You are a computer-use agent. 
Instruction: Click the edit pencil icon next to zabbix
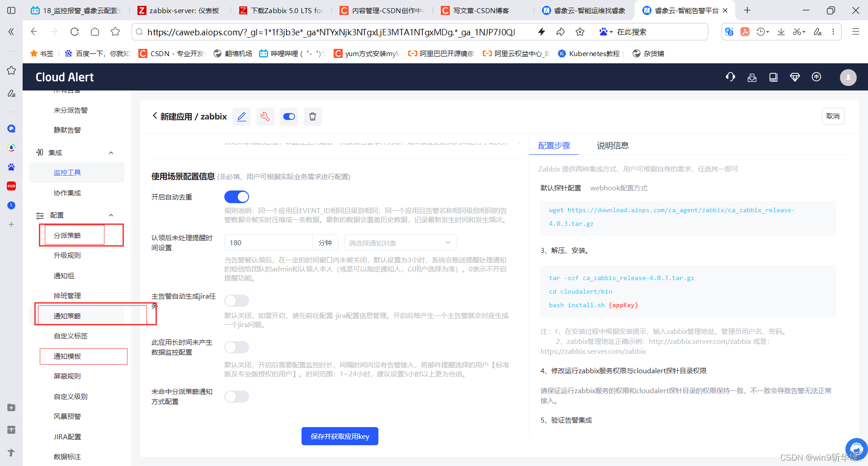(x=242, y=117)
